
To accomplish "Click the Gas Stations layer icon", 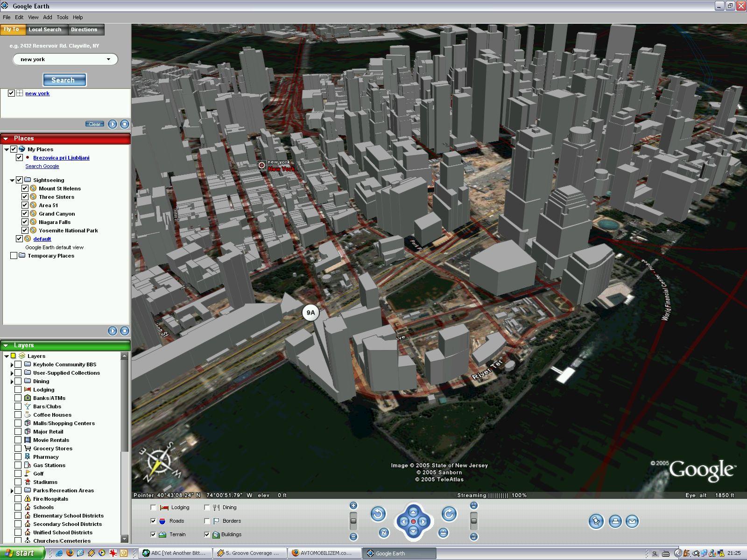I will (x=28, y=465).
